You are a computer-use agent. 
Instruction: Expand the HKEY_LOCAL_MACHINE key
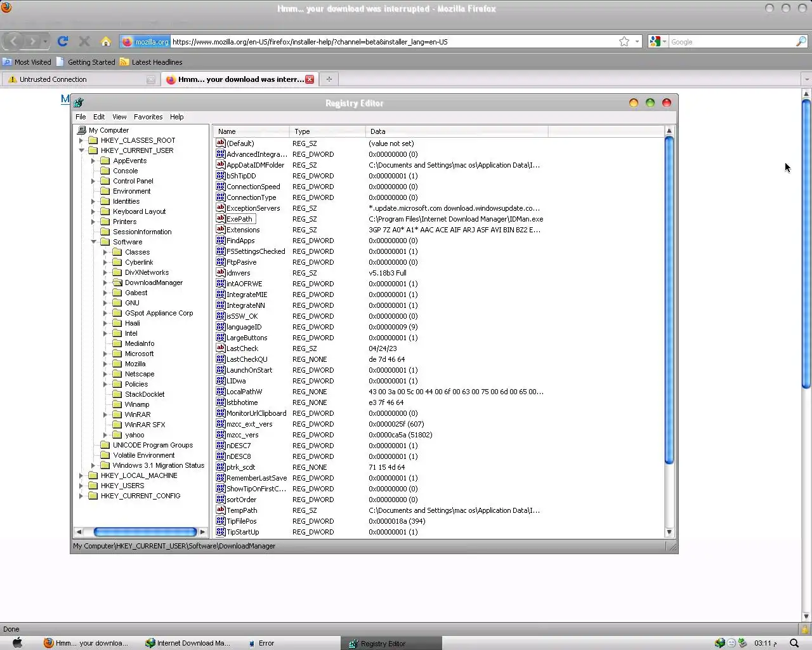tap(81, 475)
